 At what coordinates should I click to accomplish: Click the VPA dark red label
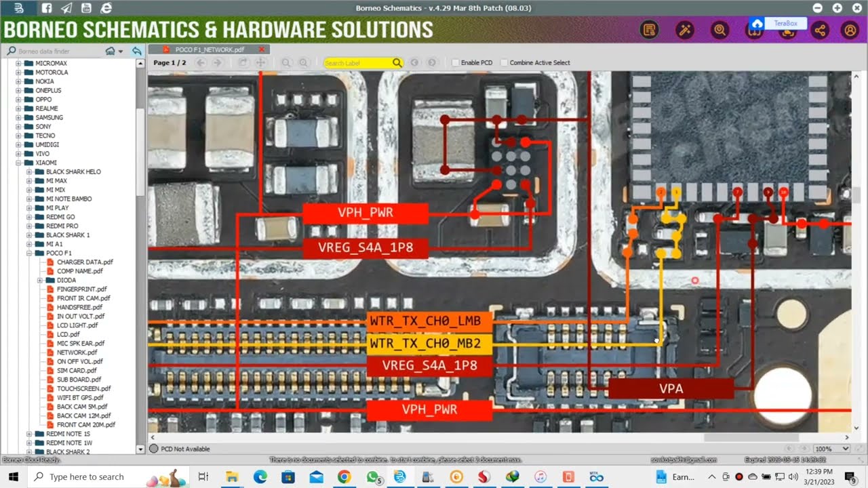click(671, 389)
